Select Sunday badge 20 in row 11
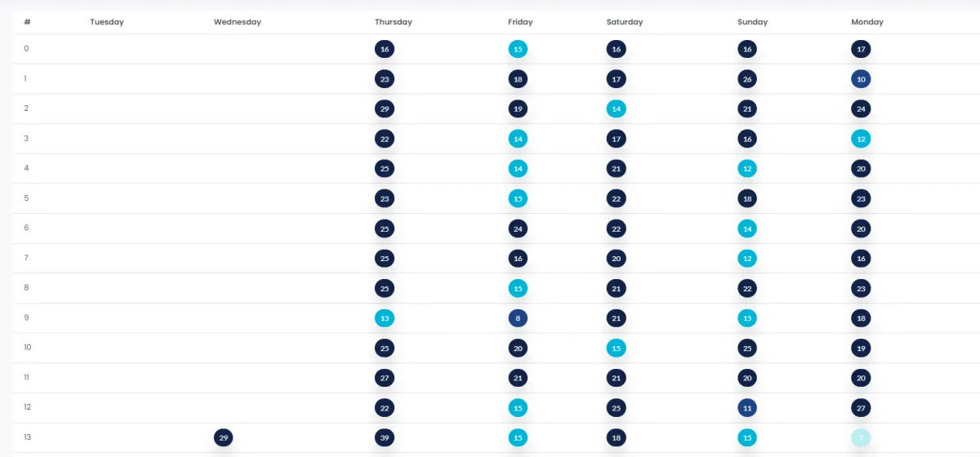This screenshot has width=980, height=457. 747,378
